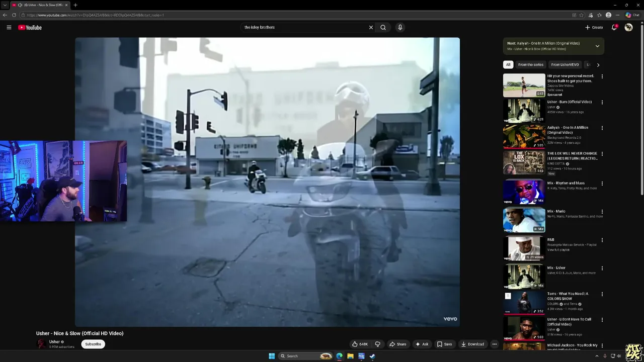
Task: Expand the Next: Aaliyah mix panel
Action: coord(597,46)
